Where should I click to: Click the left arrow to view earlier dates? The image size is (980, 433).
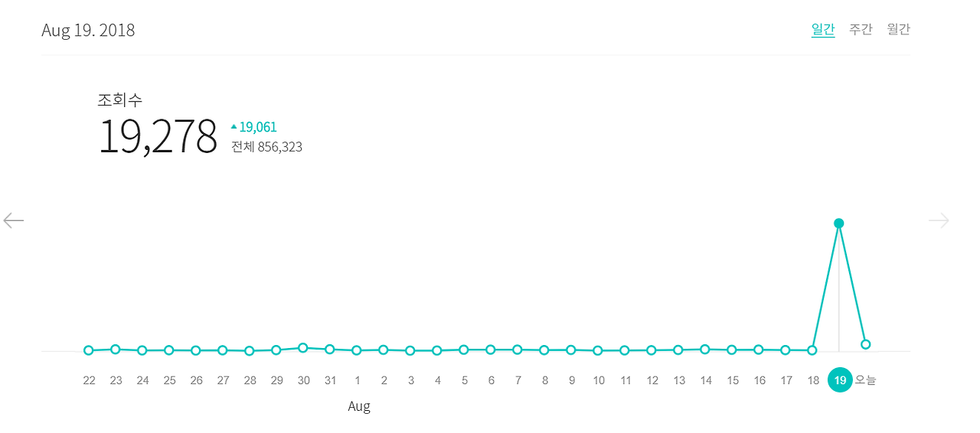tap(14, 220)
